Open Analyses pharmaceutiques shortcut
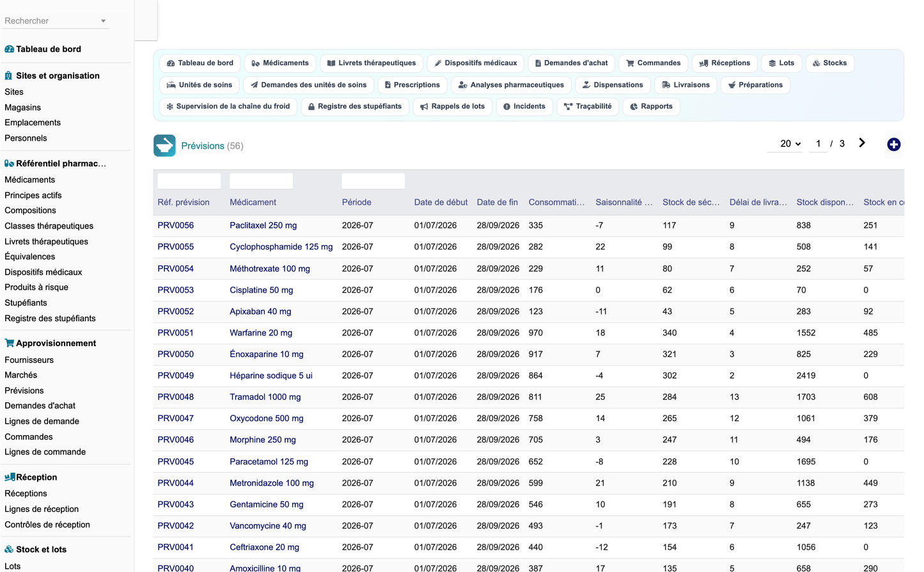This screenshot has width=924, height=572. click(512, 85)
